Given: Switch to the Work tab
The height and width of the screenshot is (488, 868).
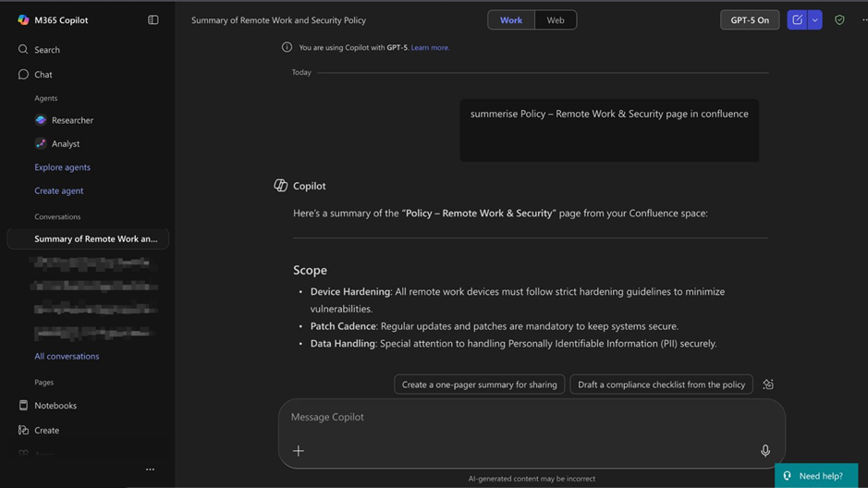Looking at the screenshot, I should click(x=511, y=20).
